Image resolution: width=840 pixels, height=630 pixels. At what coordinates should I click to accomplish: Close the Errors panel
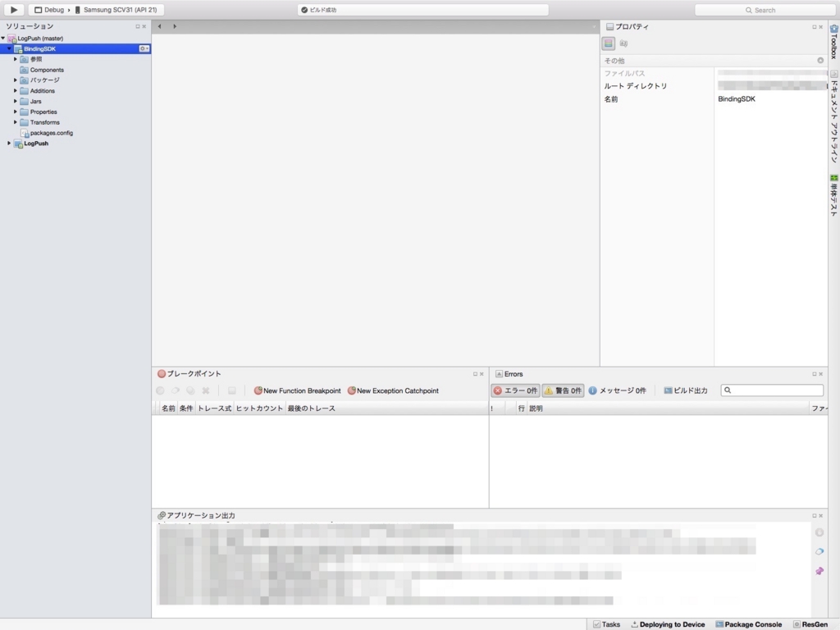pyautogui.click(x=820, y=374)
